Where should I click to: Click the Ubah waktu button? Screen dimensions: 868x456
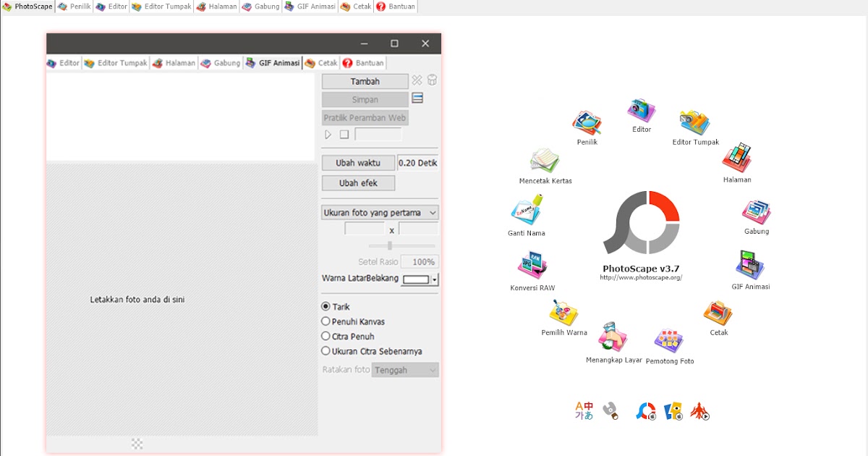[358, 163]
